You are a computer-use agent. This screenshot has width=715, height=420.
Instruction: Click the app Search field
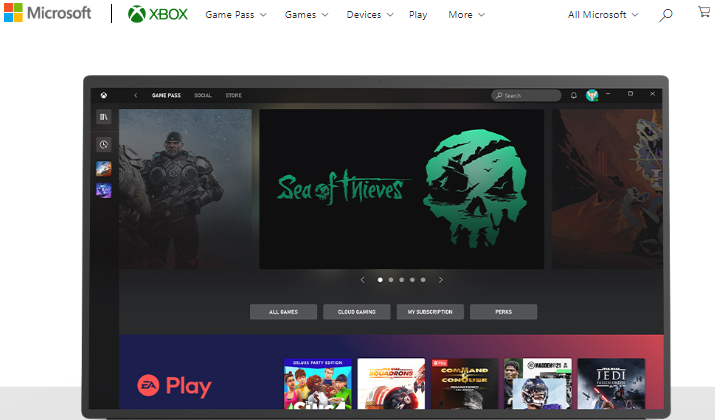[x=526, y=95]
